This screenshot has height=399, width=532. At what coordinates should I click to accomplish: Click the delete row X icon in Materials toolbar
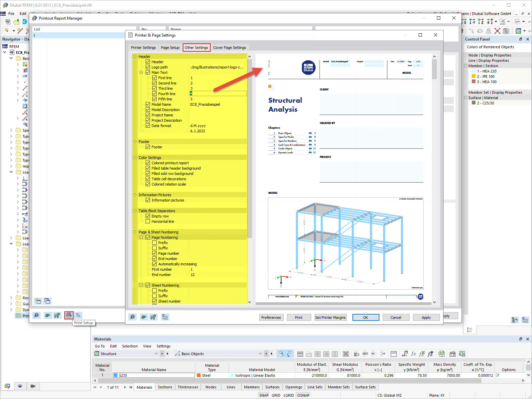pos(346,354)
